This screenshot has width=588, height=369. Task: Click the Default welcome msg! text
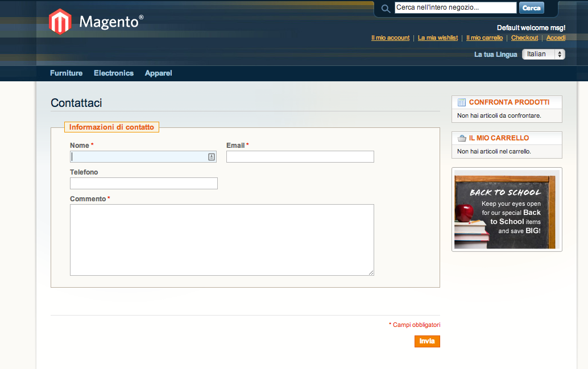pyautogui.click(x=531, y=28)
